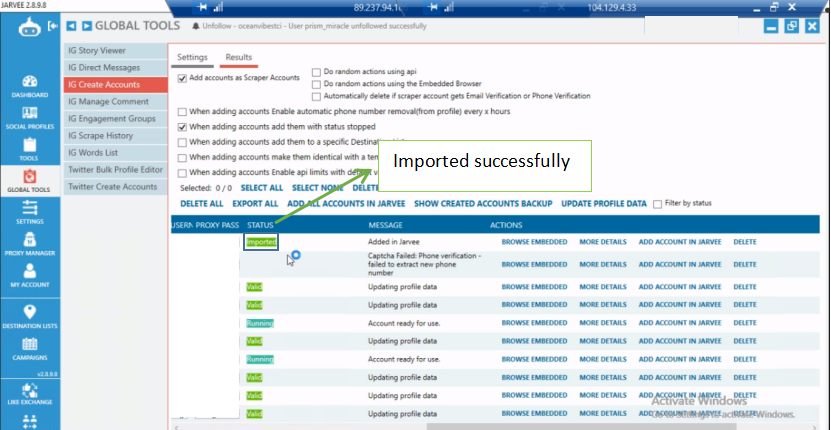Open IG Direct Messages tool

tap(115, 68)
